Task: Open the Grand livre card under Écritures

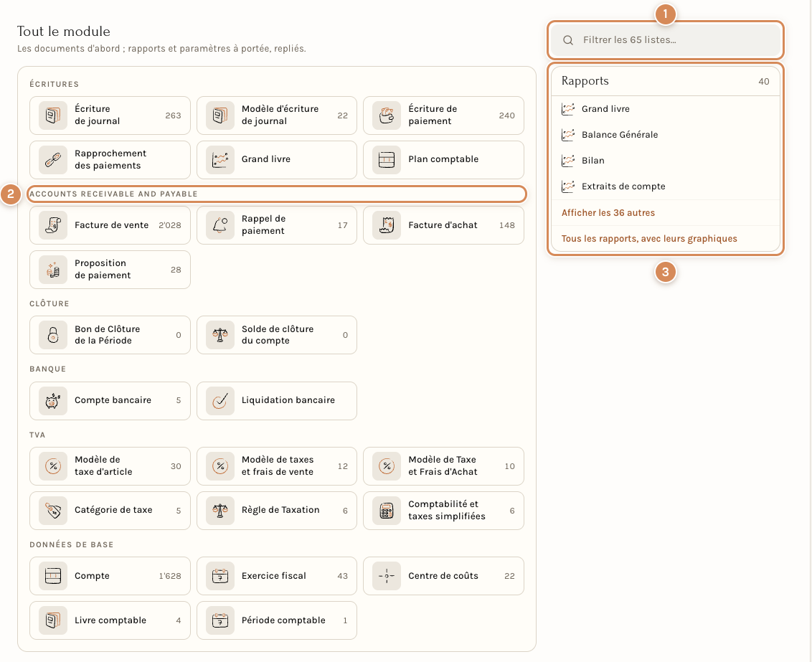Action: (x=277, y=160)
